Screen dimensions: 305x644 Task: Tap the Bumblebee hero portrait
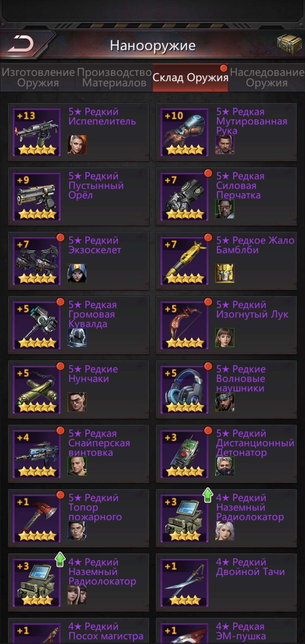[225, 273]
